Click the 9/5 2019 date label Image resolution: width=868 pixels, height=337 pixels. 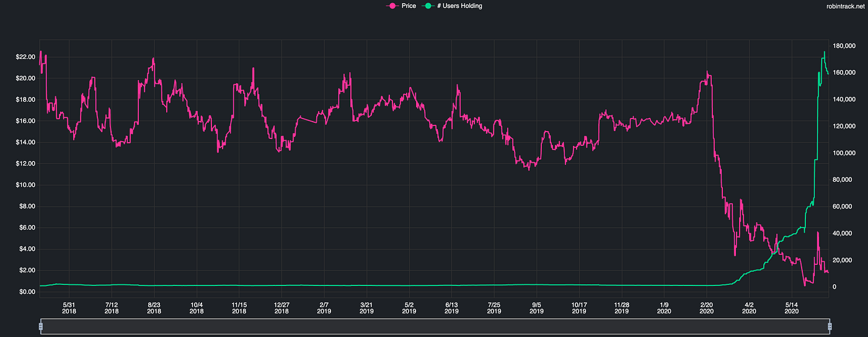click(x=536, y=308)
